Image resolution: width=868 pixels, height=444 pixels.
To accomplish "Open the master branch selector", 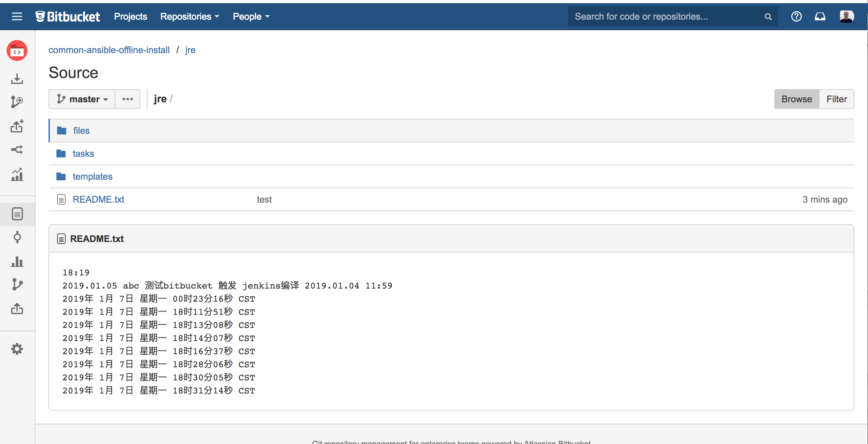I will tap(81, 99).
